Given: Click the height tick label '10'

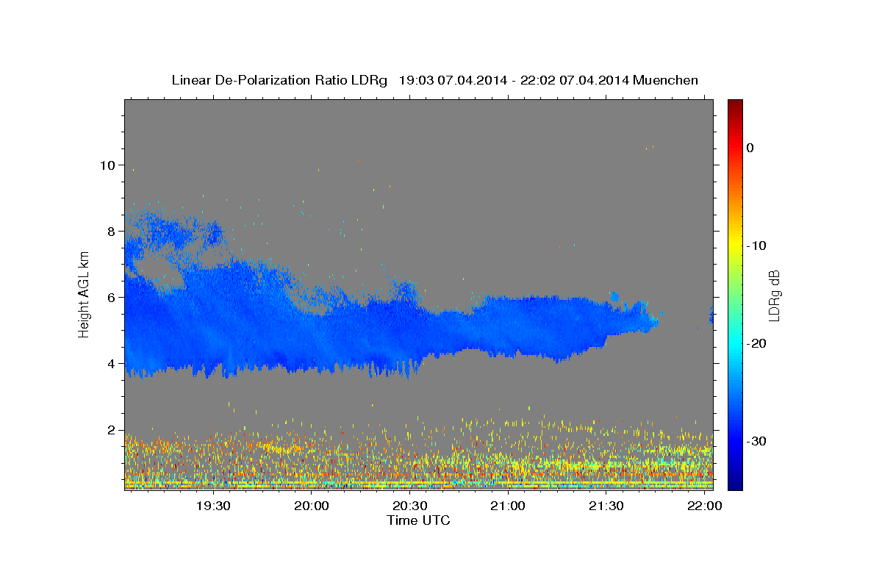Looking at the screenshot, I should click(x=107, y=165).
